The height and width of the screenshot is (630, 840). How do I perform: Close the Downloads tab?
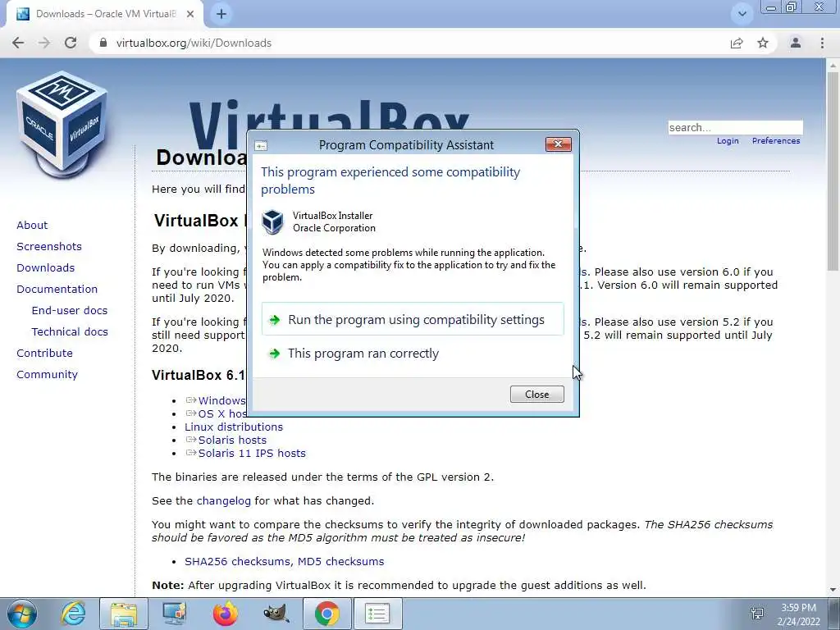[190, 14]
